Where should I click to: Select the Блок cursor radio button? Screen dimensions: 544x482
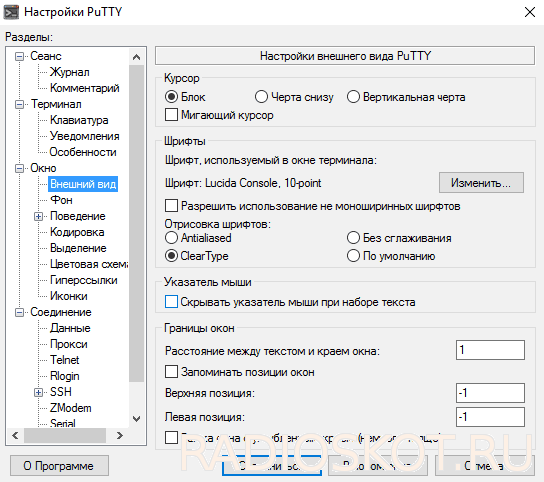click(171, 97)
